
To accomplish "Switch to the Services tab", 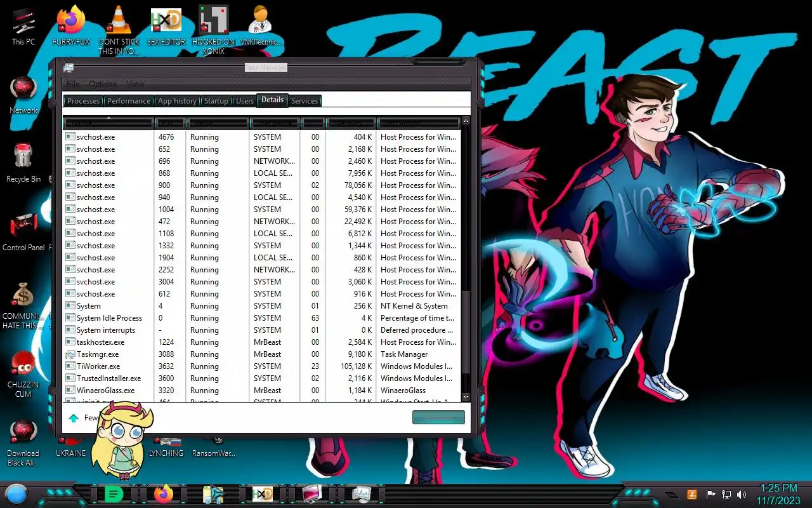I will click(x=304, y=101).
